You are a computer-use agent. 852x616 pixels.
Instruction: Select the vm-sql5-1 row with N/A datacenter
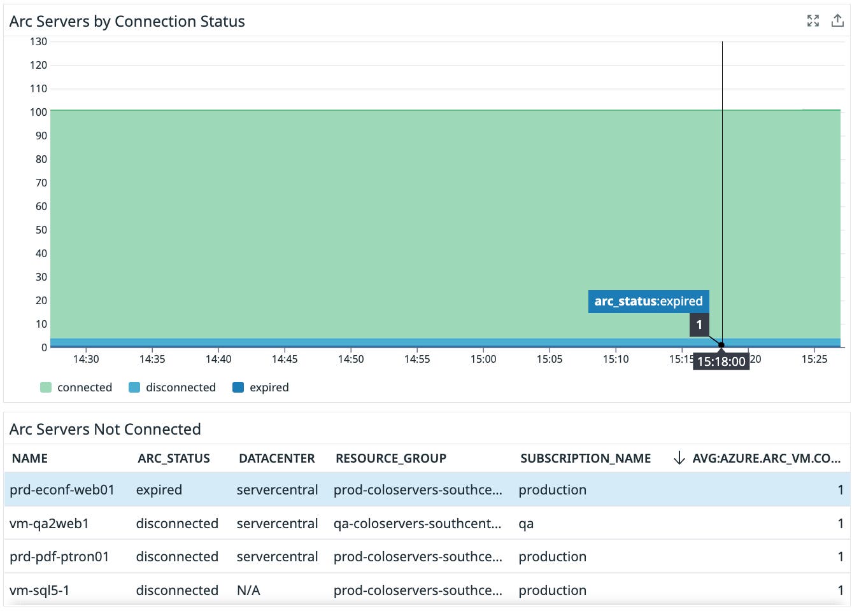(x=255, y=590)
